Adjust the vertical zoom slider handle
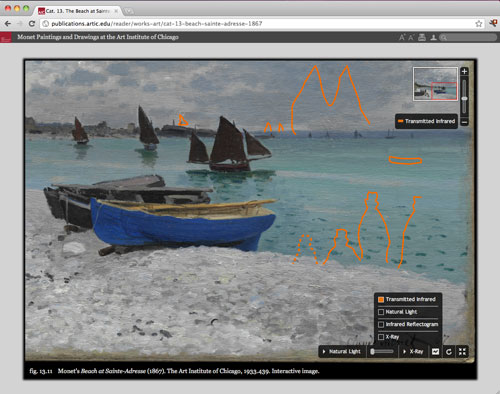Image resolution: width=500 pixels, height=394 pixels. click(464, 99)
